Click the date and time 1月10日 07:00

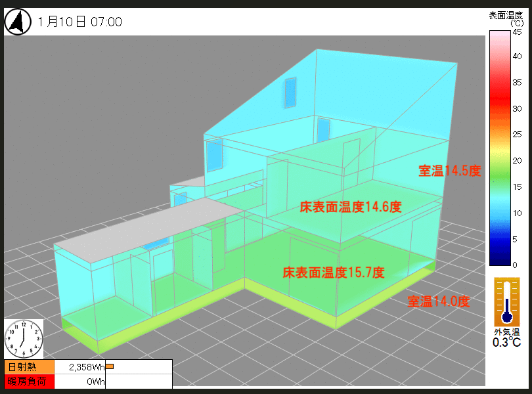(x=79, y=22)
